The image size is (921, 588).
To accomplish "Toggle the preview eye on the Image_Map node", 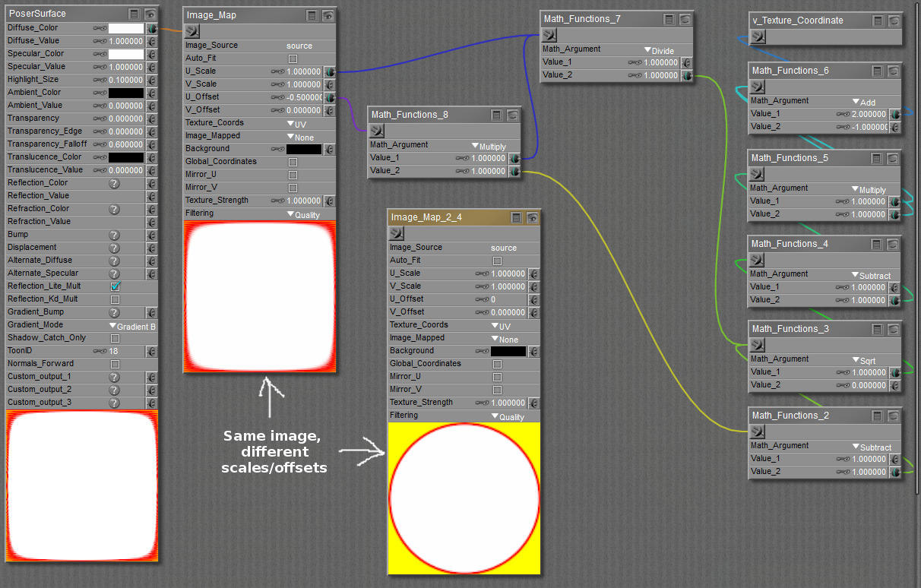I will click(328, 14).
